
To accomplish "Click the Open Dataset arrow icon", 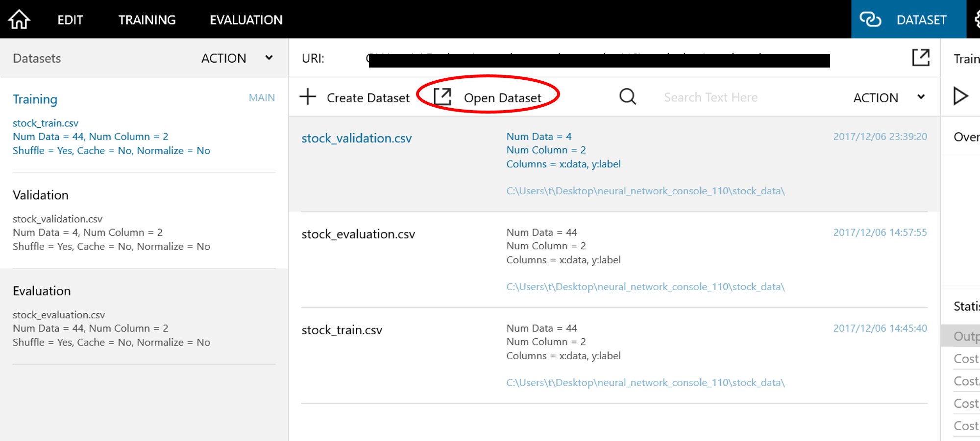I will (442, 97).
